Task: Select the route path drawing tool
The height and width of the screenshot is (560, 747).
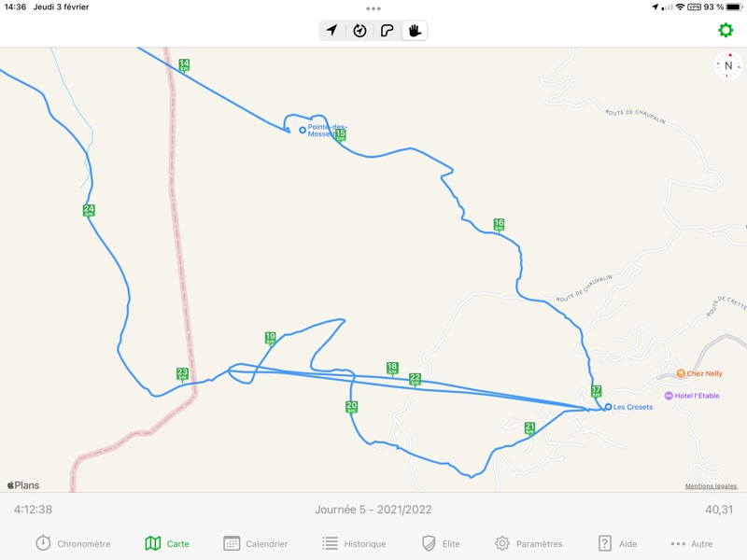Action: 387,31
